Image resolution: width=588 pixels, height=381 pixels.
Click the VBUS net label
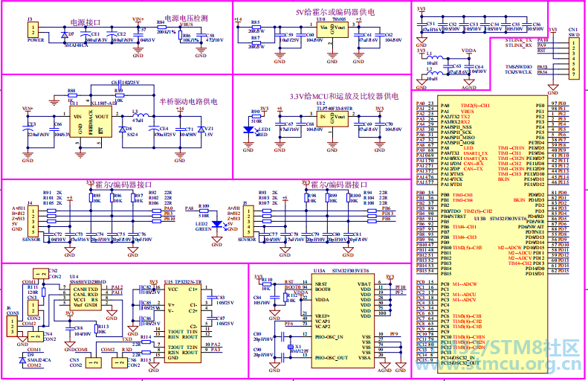coord(187,25)
